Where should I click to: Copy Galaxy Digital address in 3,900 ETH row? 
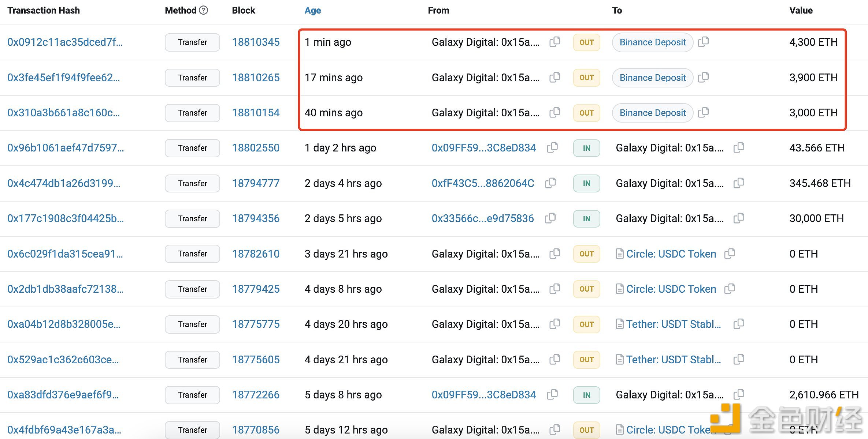pos(555,77)
